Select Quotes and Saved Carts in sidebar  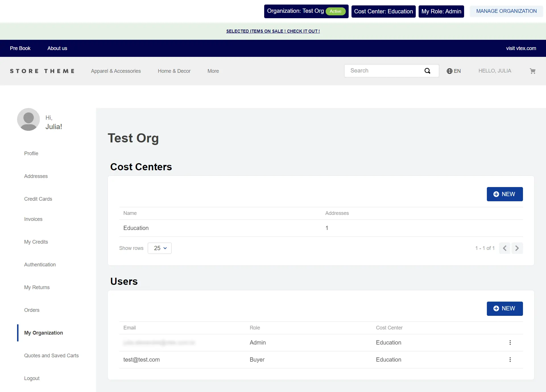[x=51, y=356]
